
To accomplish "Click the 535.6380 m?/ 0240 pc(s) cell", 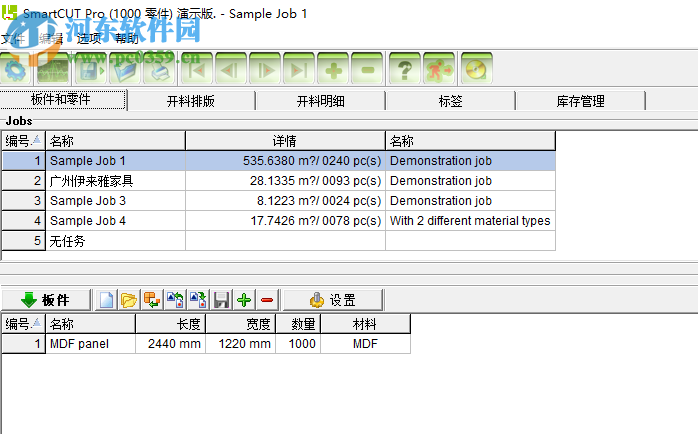I will pos(285,161).
